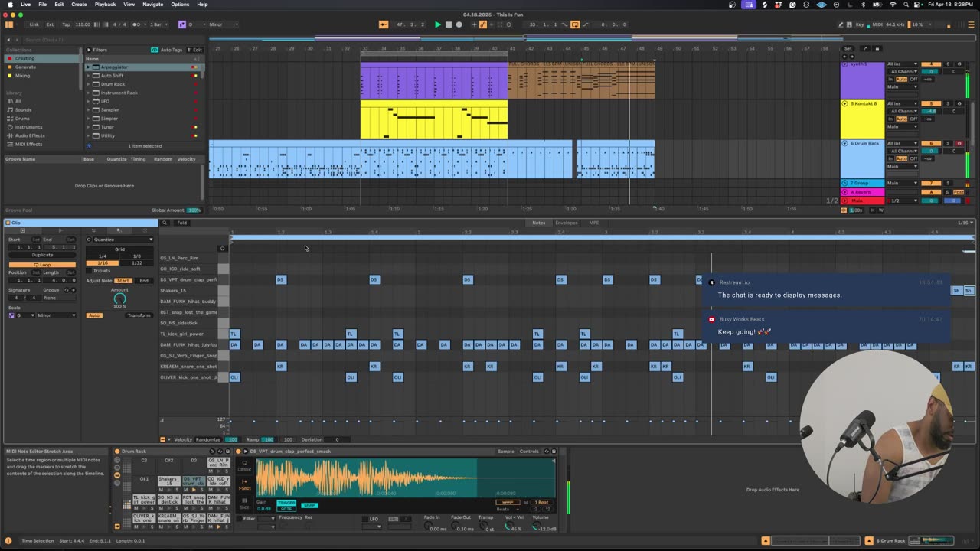Switch to the MPE tab
This screenshot has height=551, width=980.
[x=593, y=223]
